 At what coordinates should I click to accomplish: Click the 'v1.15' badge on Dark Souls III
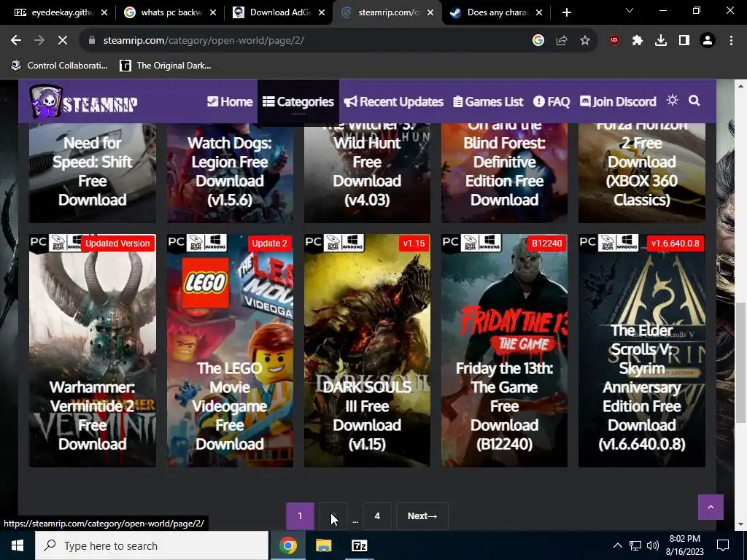(x=414, y=244)
